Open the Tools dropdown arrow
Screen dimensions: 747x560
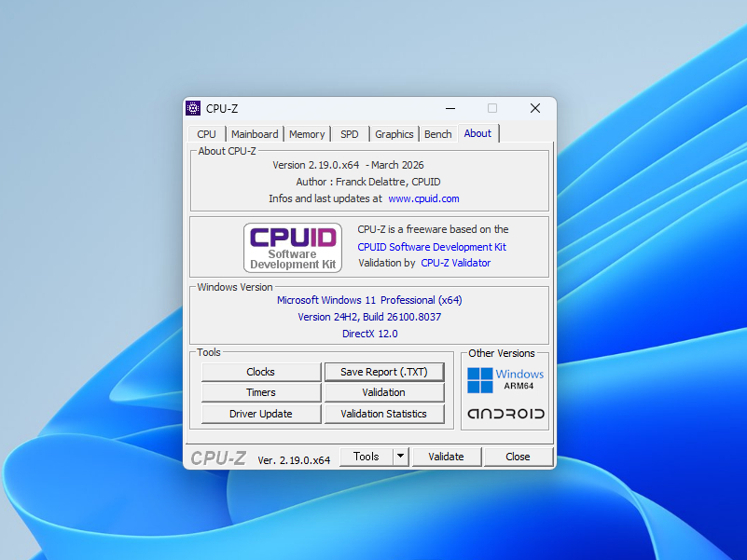399,456
